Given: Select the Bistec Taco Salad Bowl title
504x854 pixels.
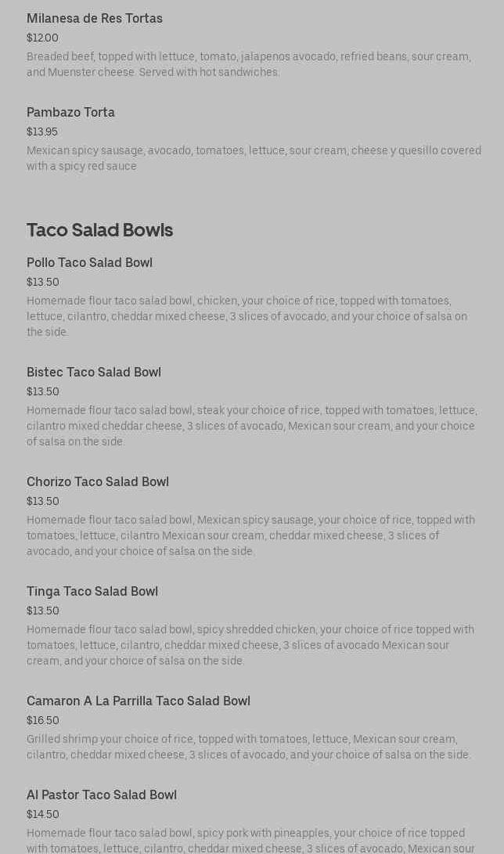Looking at the screenshot, I should click(94, 373).
